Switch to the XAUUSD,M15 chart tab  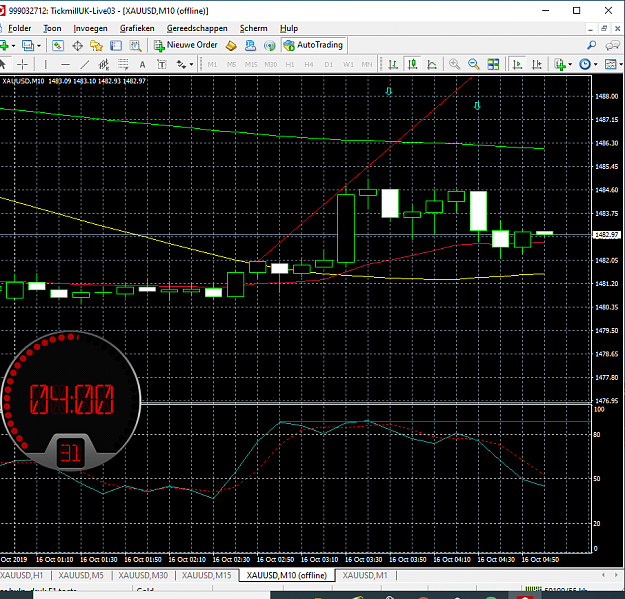coord(206,575)
